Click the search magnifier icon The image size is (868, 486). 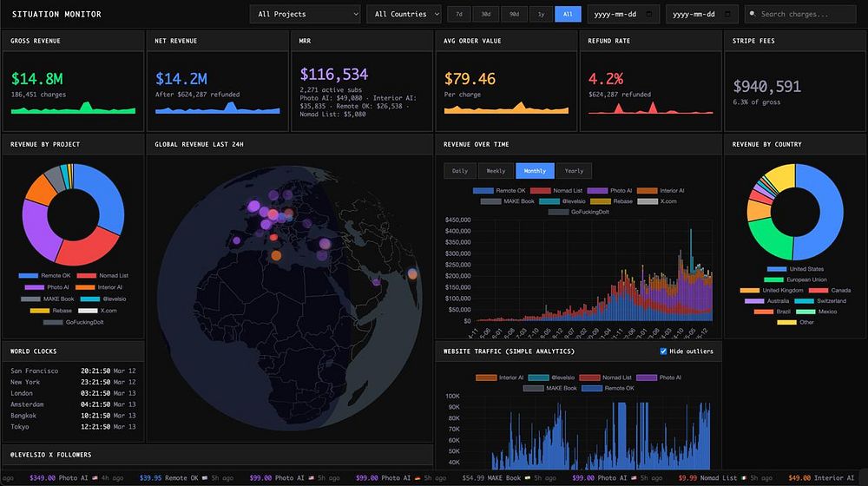click(753, 14)
